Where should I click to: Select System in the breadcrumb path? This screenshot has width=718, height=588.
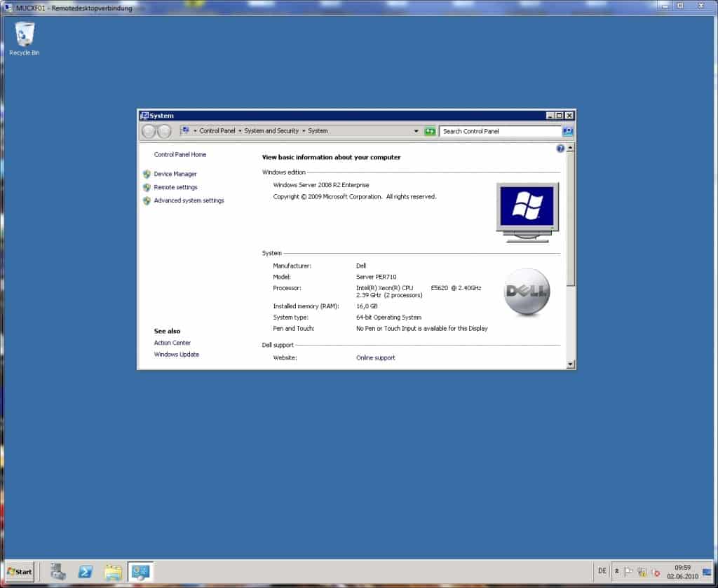pos(318,131)
